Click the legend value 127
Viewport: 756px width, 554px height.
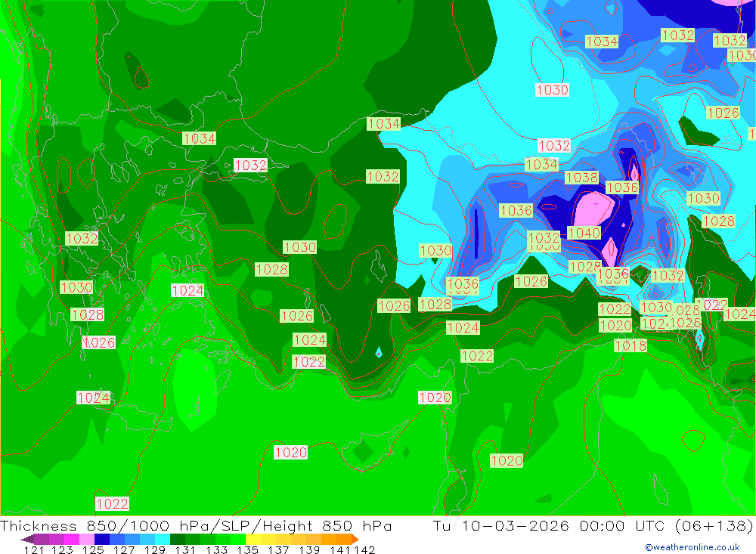[x=124, y=549]
